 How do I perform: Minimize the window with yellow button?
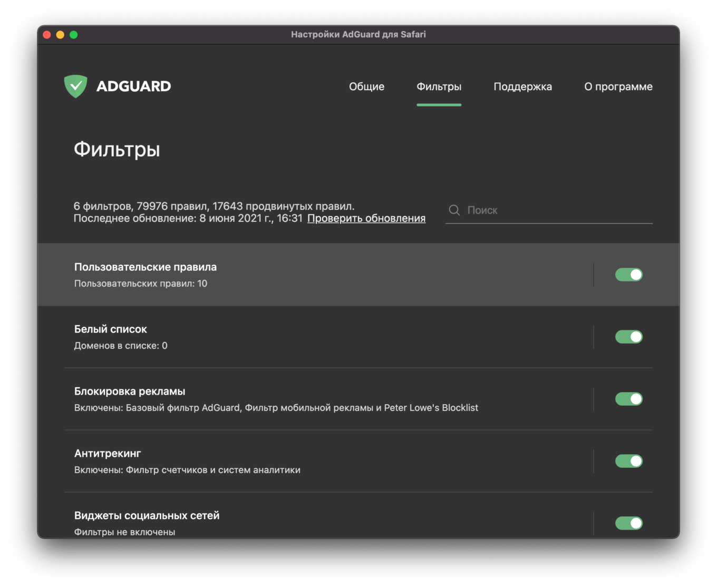coord(60,35)
